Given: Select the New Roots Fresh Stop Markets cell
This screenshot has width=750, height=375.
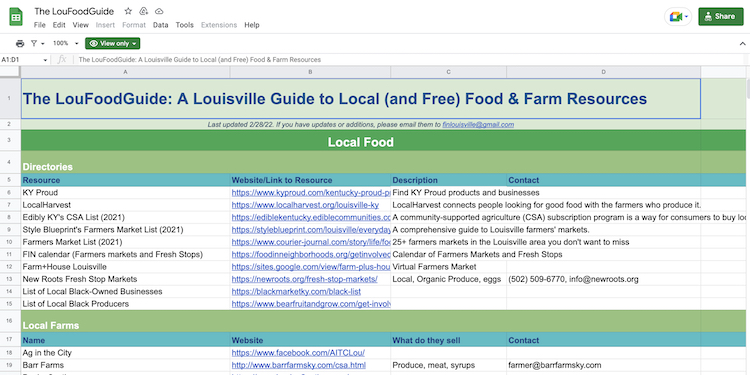Looking at the screenshot, I should click(x=125, y=279).
